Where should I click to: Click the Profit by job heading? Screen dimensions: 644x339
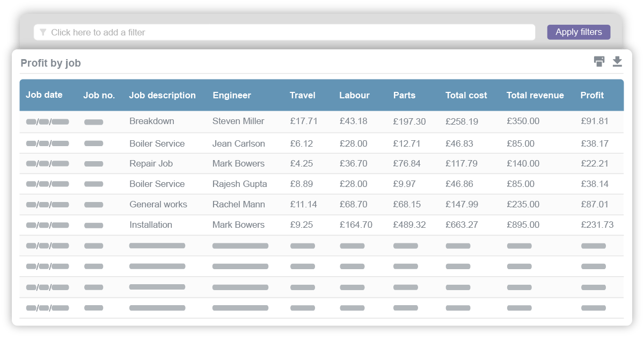50,63
